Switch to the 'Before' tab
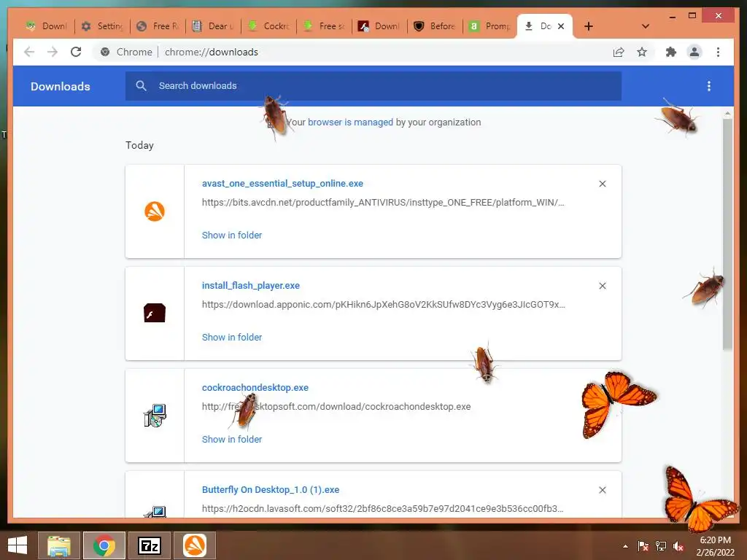Image resolution: width=747 pixels, height=560 pixels. pos(435,26)
